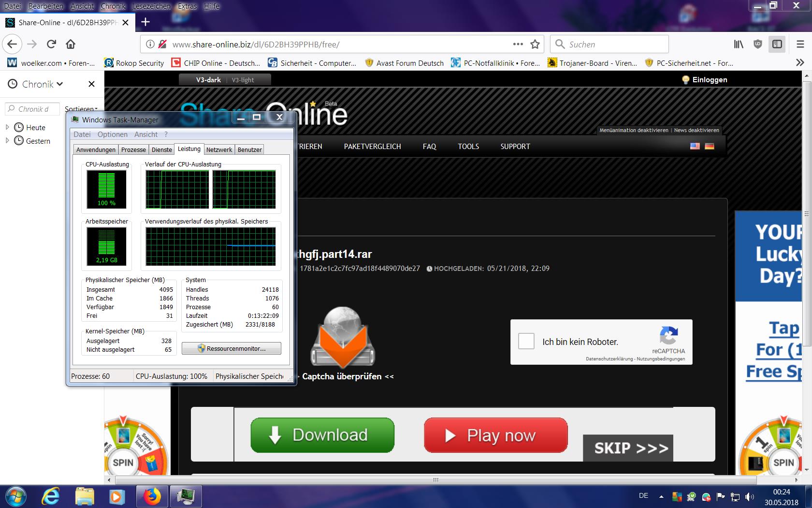Switch to the Netzwerk tab
The image size is (812, 508).
pos(219,149)
